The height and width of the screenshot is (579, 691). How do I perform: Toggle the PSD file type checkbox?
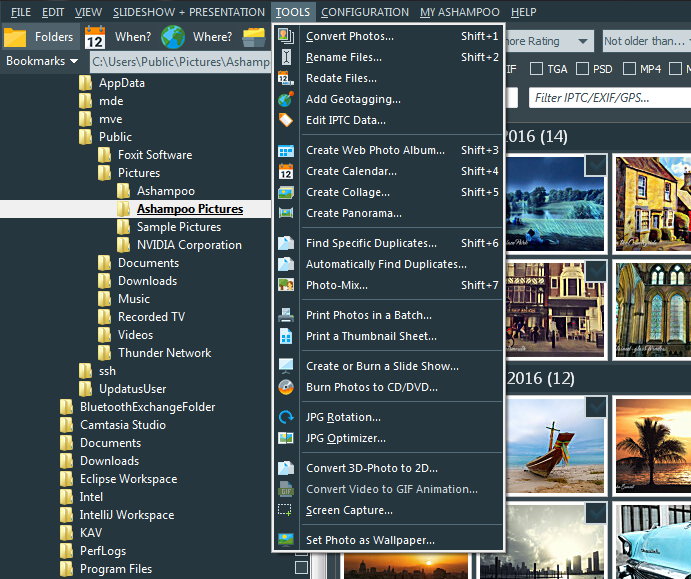tap(583, 69)
